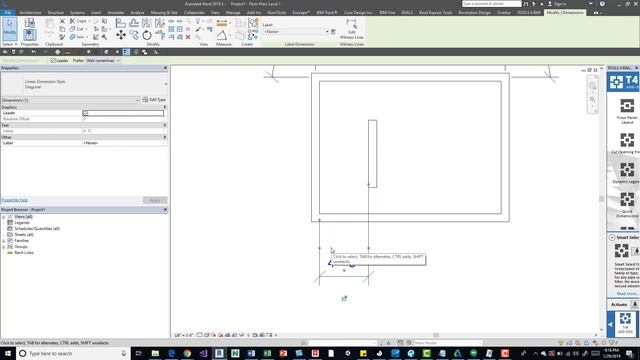Viewport: 640px width, 360px height.
Task: Click Sign In in the title bar
Action: point(560,4)
